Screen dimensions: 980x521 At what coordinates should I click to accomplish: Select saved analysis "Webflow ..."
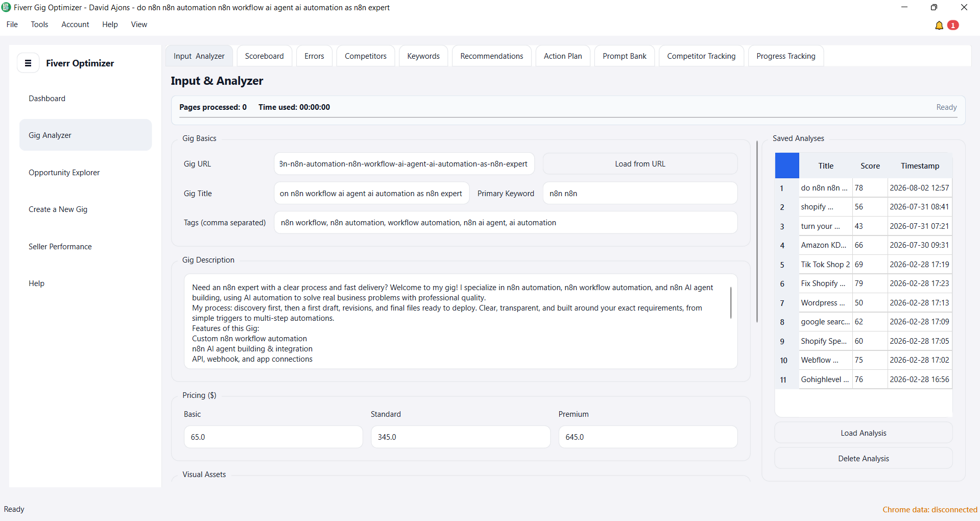(x=825, y=360)
